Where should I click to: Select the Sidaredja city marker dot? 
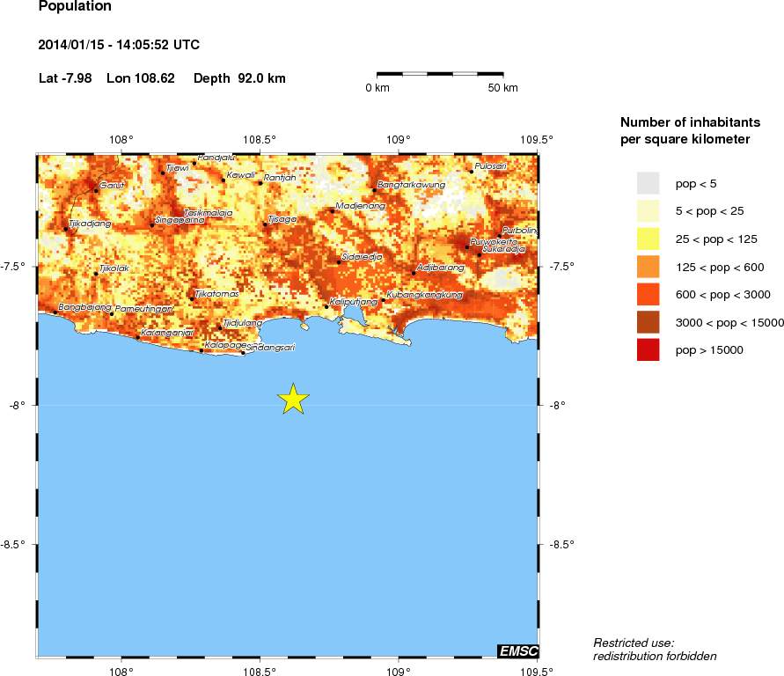coord(339,261)
